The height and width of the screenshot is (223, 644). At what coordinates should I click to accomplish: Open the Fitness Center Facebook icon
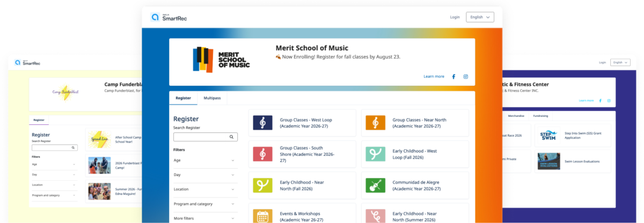pyautogui.click(x=600, y=100)
